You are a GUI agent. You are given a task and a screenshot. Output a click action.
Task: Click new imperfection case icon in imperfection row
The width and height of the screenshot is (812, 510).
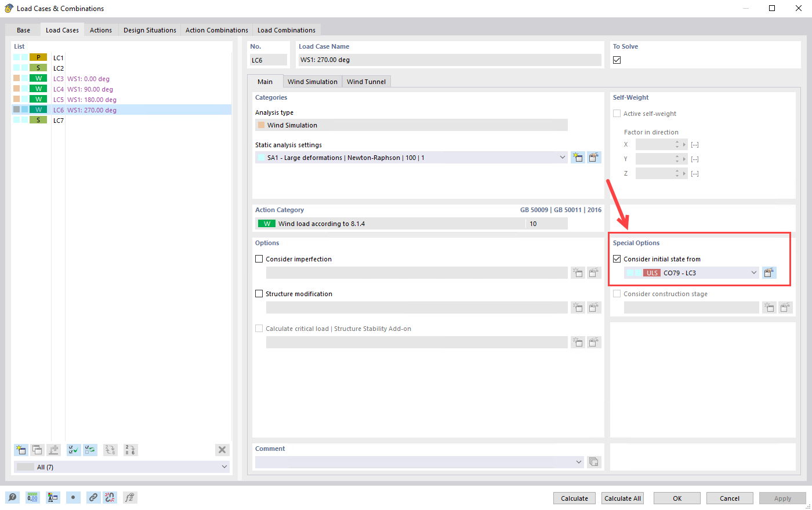(578, 273)
